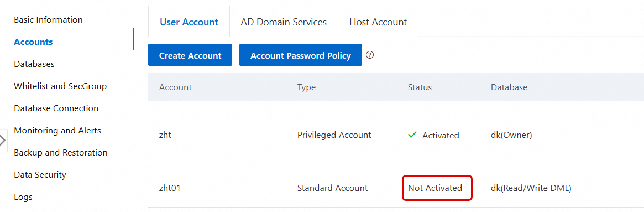Open Account Password Policy
Image resolution: width=644 pixels, height=212 pixels.
click(x=301, y=55)
